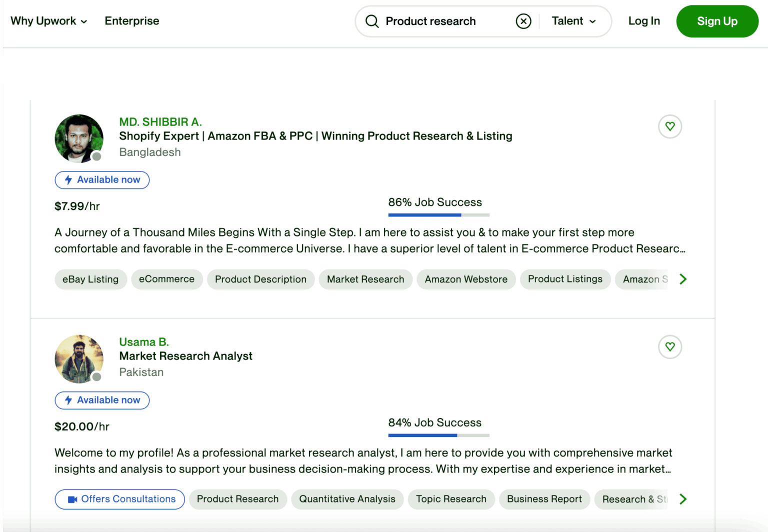This screenshot has height=532, width=768.
Task: Click the lightning icon on MD. SHIBBIR A.'s availability badge
Action: (x=68, y=180)
